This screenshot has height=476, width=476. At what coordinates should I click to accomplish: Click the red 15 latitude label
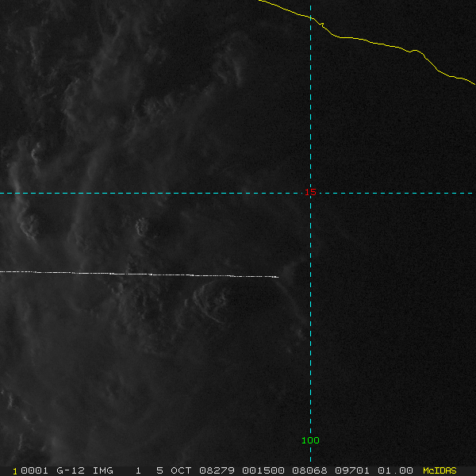point(311,193)
